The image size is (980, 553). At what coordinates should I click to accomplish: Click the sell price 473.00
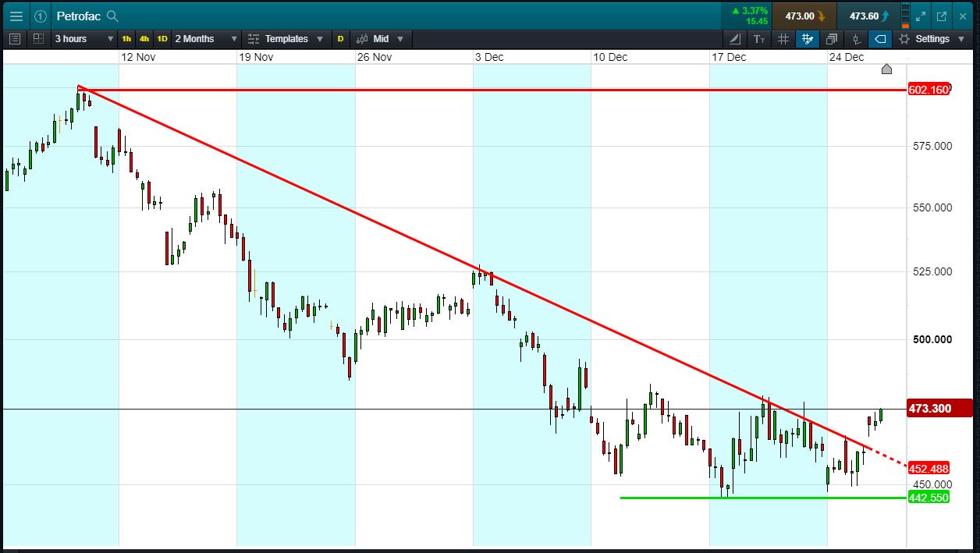(x=804, y=16)
